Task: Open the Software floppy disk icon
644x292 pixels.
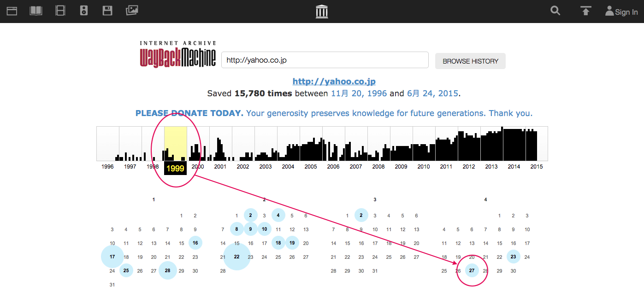Action: (107, 11)
